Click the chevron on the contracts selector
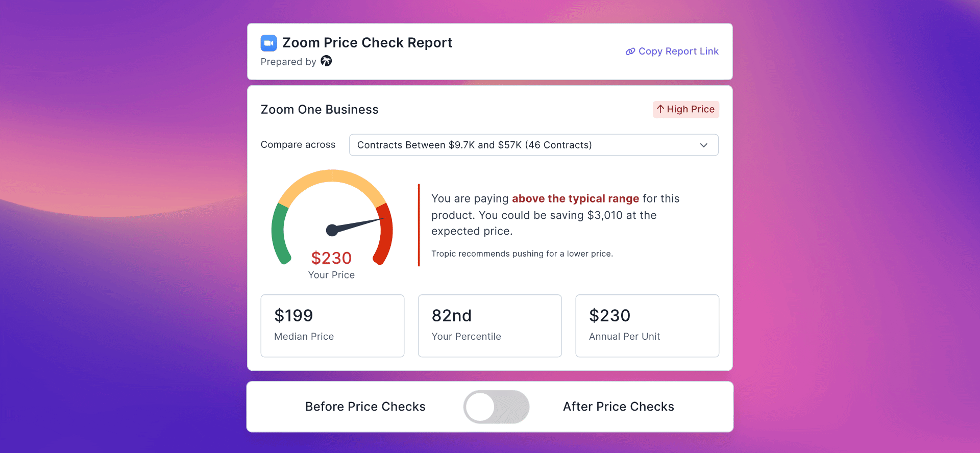The height and width of the screenshot is (453, 980). click(x=704, y=145)
